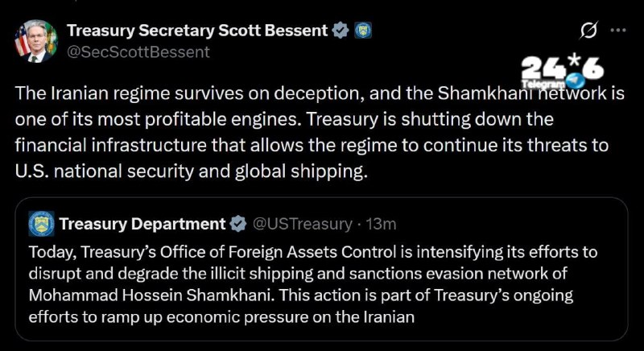Open the Treasury Secretary Scott Bessent display name
Screen dimensions: 644x351
point(197,31)
